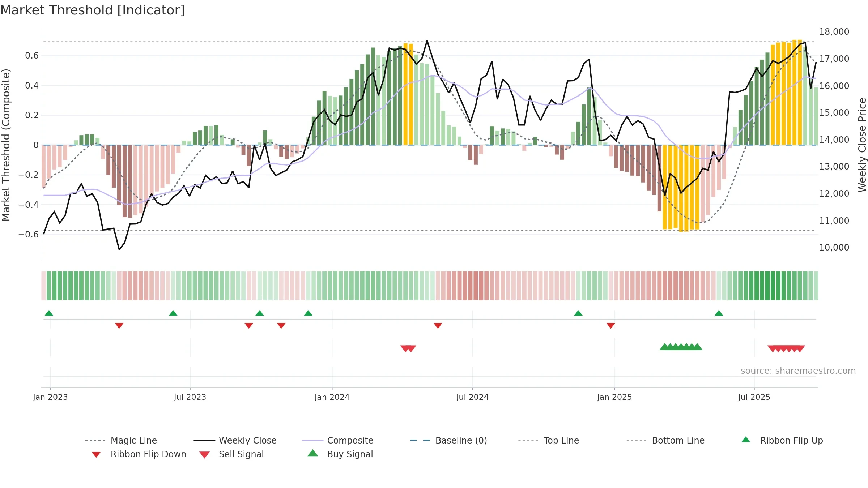Select the December 2024 ribbon flip down triangle
This screenshot has width=868, height=488.
(611, 326)
